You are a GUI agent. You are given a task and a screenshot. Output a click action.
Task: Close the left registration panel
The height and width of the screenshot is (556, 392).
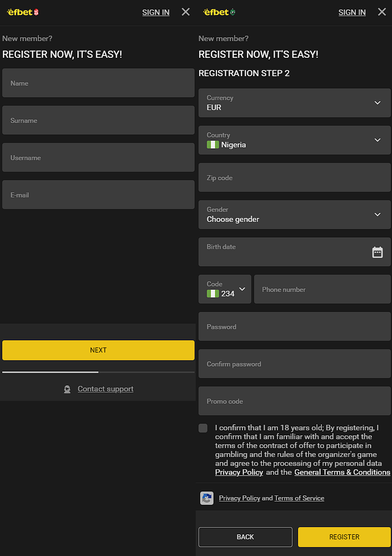tap(186, 12)
